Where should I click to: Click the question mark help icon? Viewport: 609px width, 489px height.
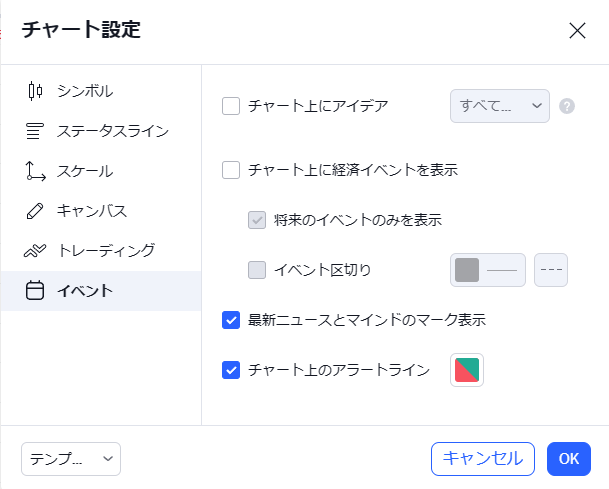(x=567, y=106)
